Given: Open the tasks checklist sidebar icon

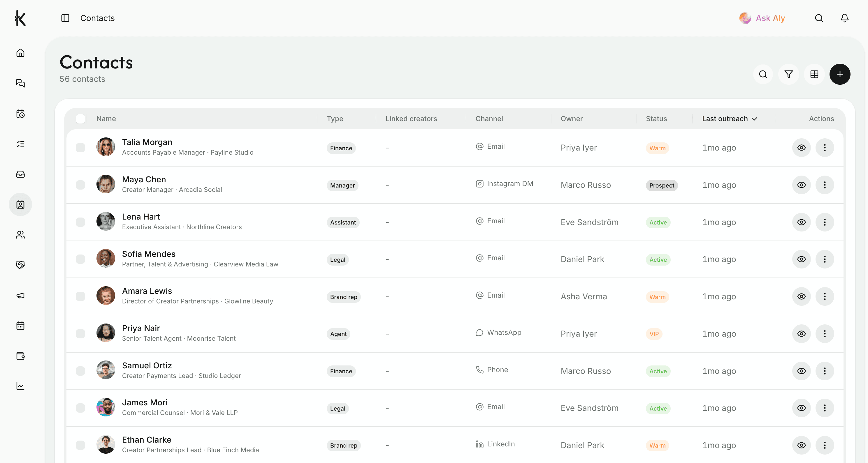Looking at the screenshot, I should (21, 144).
